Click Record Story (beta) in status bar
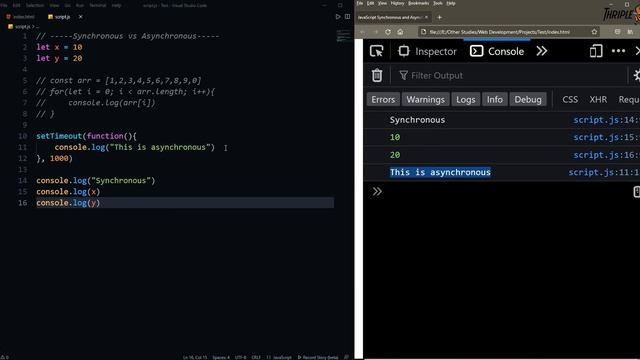640x360 pixels. 318,357
